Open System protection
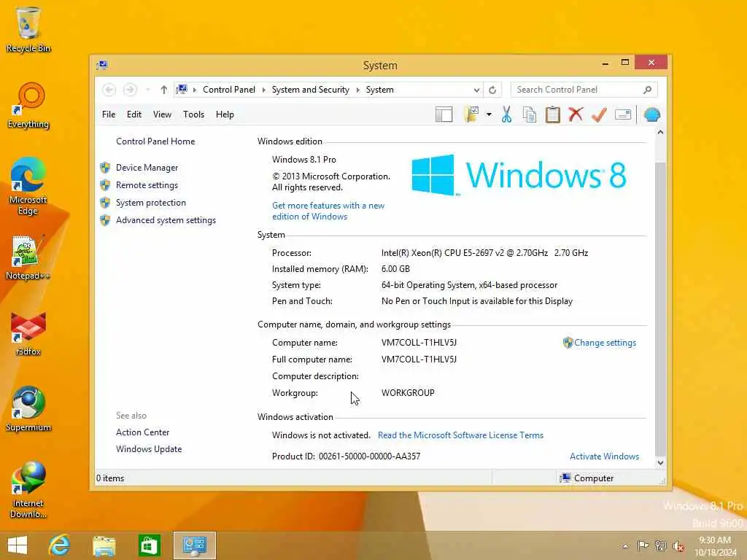 150,203
